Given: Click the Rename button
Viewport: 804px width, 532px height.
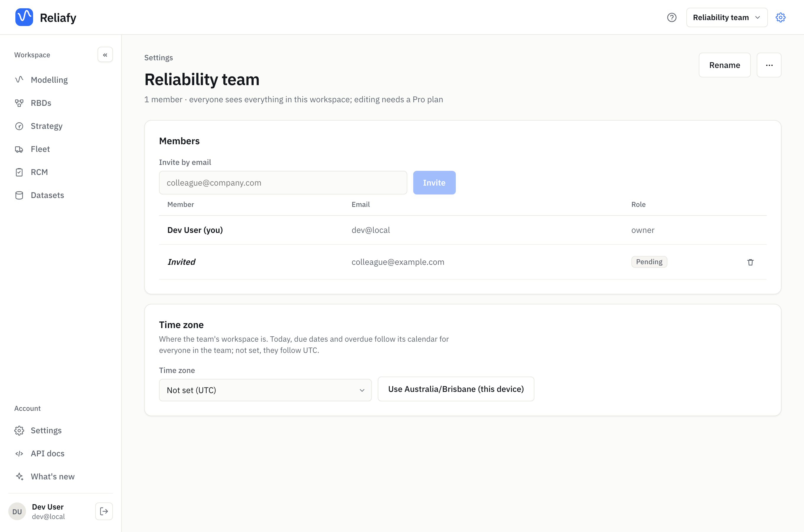Looking at the screenshot, I should tap(724, 65).
